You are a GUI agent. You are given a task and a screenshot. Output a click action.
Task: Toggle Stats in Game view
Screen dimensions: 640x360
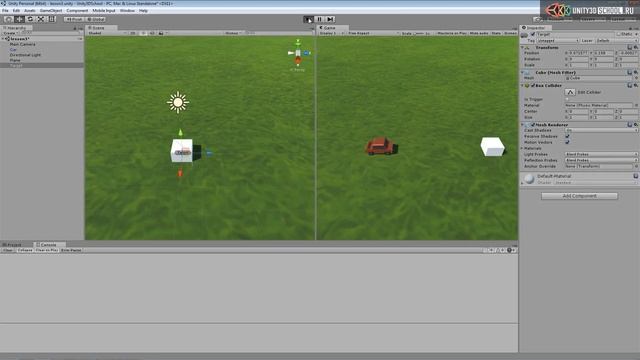496,33
